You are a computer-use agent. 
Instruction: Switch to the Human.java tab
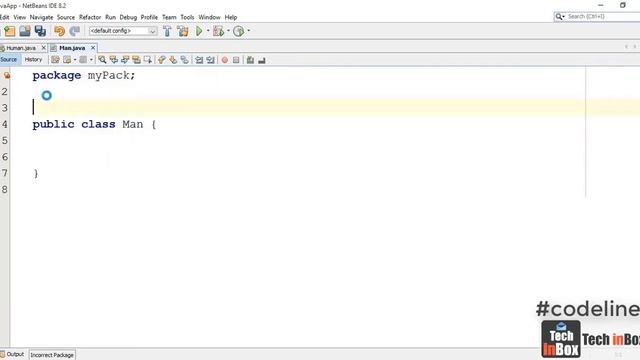coord(20,48)
